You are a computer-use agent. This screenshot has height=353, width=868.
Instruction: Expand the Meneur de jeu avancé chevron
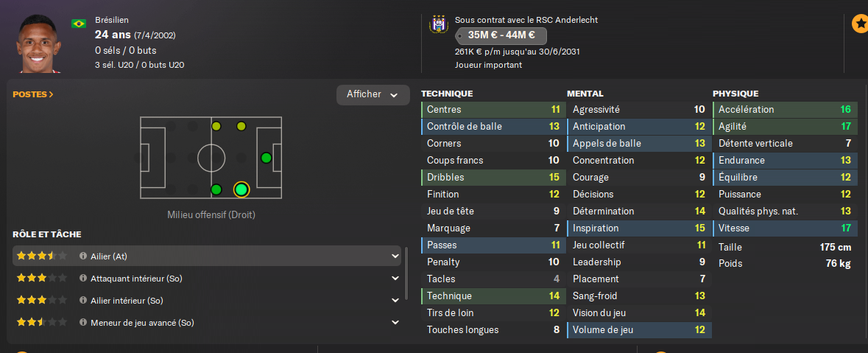(395, 323)
